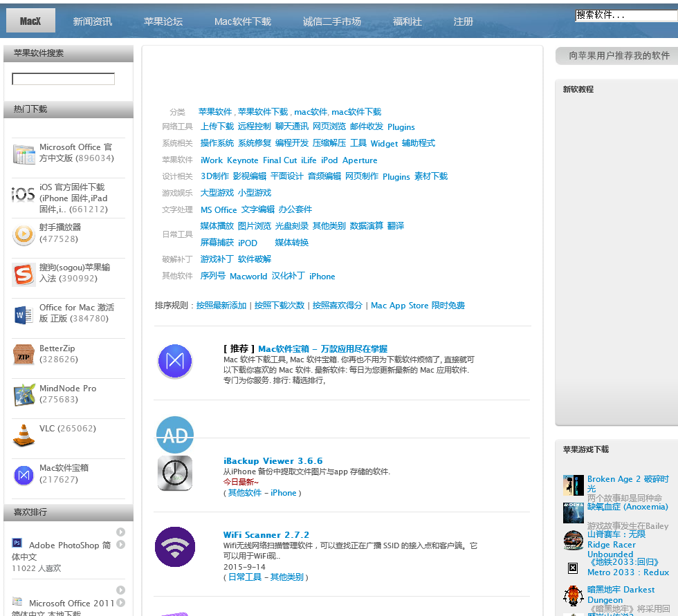Image resolution: width=678 pixels, height=616 pixels.
Task: Open 大型游戏 category link
Action: 217,193
